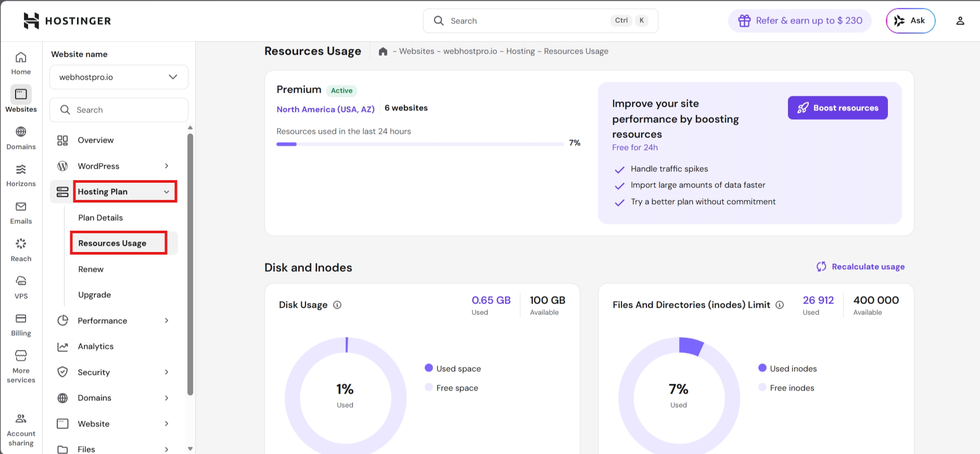This screenshot has width=980, height=454.
Task: Click Hosting in the breadcrumb
Action: point(520,51)
